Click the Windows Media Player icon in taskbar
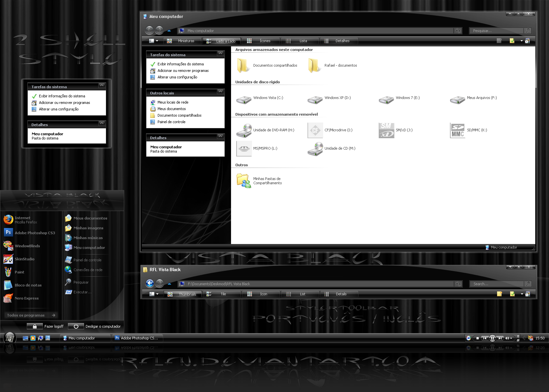This screenshot has width=549, height=392. point(33,338)
